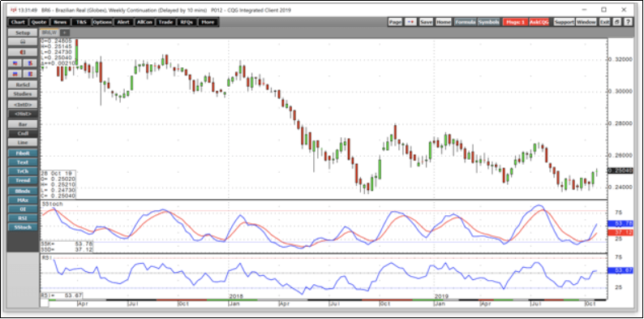Viewport: 644px width, 319px height.
Task: Select the Trend line tool
Action: pos(23,181)
